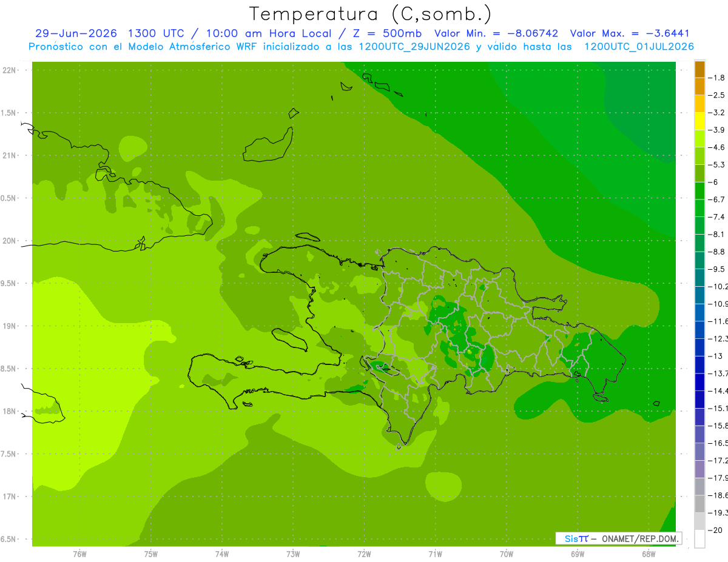Click the '75W' longitude label
The image size is (728, 562).
(x=150, y=554)
